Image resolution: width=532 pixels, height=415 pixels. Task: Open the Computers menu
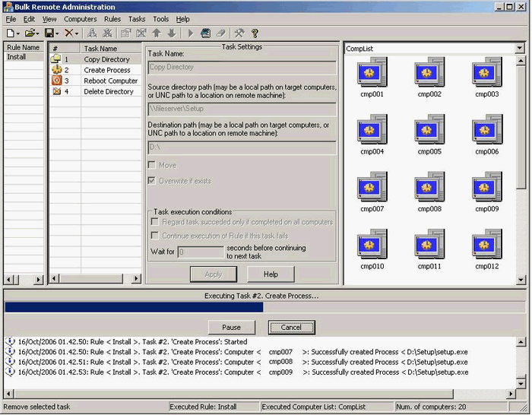(x=80, y=19)
